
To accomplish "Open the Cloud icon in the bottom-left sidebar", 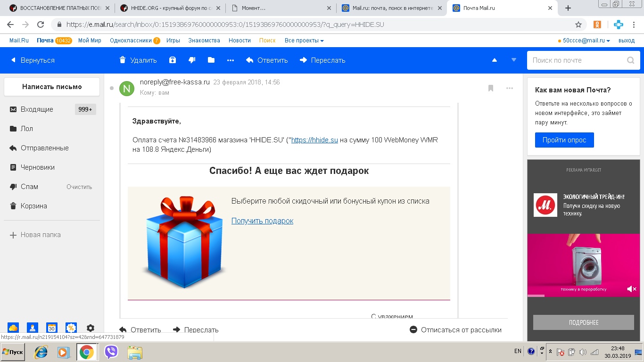I will pos(13,328).
